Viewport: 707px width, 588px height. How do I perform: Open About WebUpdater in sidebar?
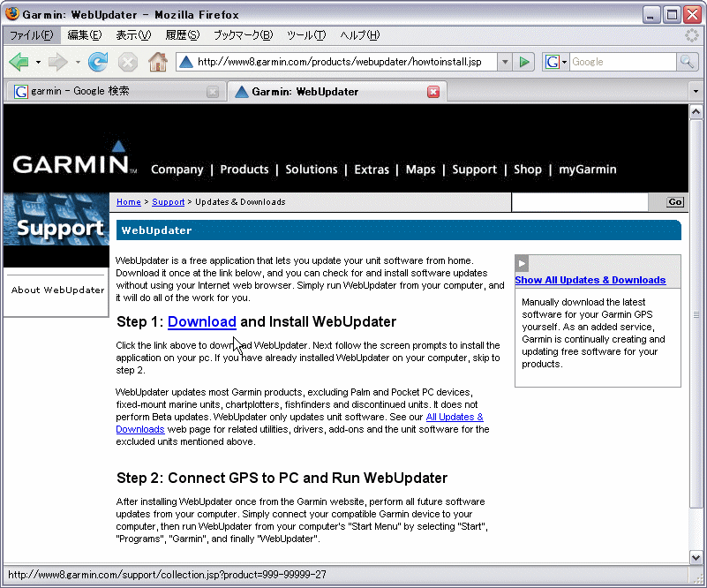click(x=57, y=290)
